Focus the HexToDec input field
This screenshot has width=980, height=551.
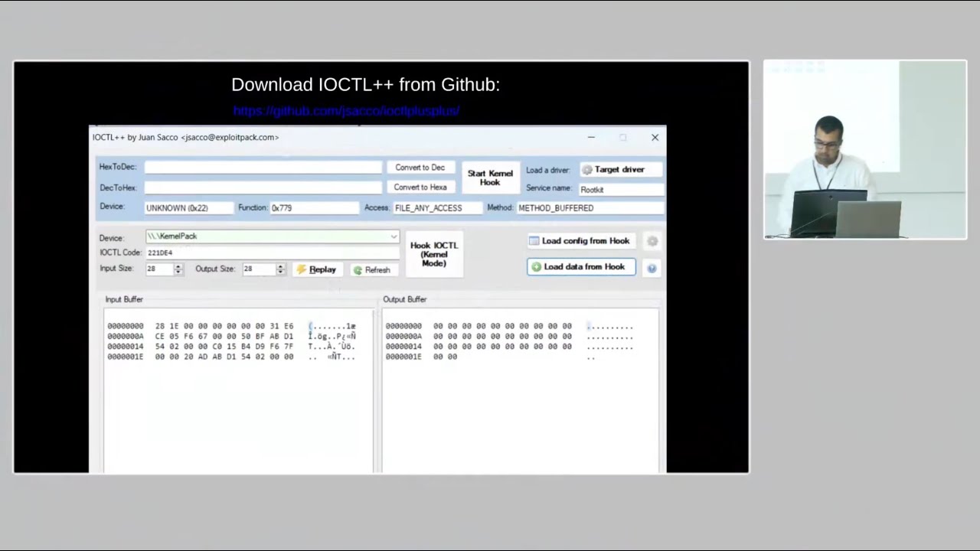click(x=263, y=167)
